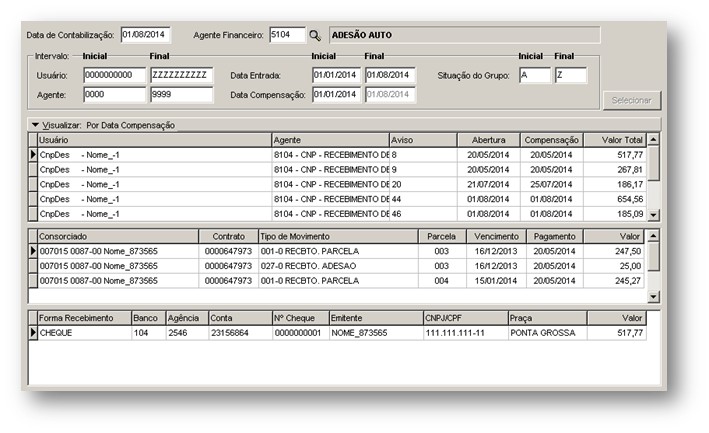This screenshot has height=433, width=709.
Task: Click Data Compensação final disabled date field
Action: point(390,94)
